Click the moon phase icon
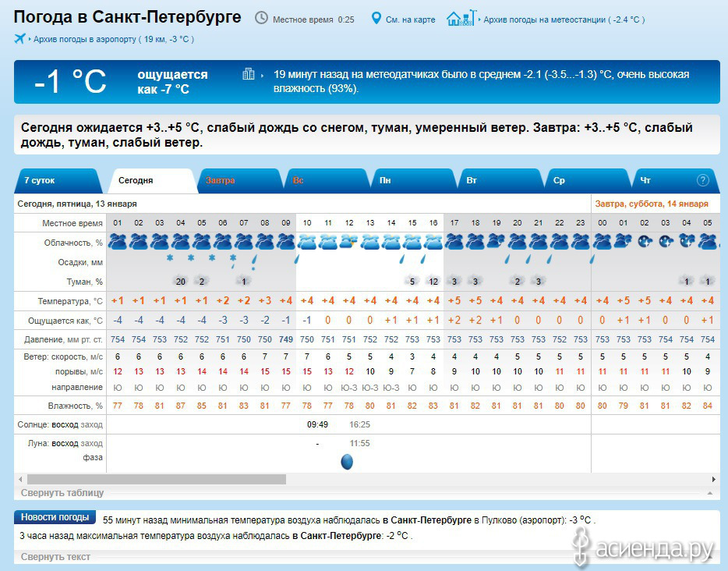The image size is (728, 571). (347, 462)
